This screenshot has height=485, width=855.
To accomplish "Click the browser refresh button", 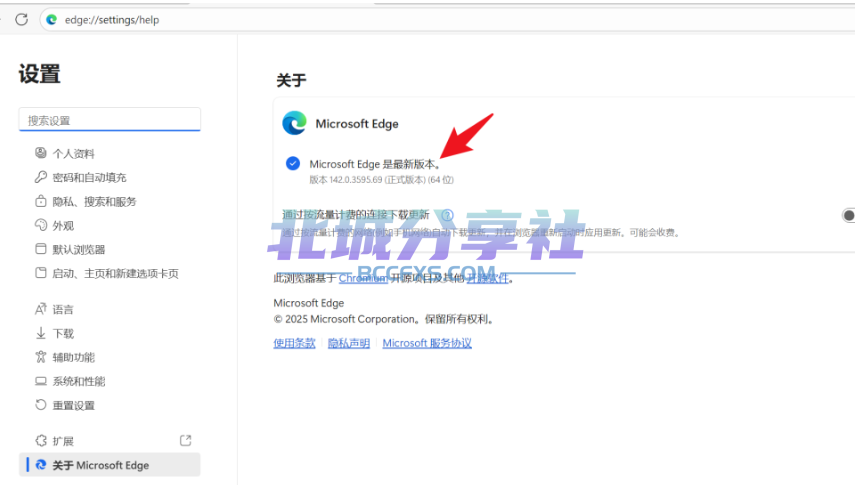I will [21, 20].
